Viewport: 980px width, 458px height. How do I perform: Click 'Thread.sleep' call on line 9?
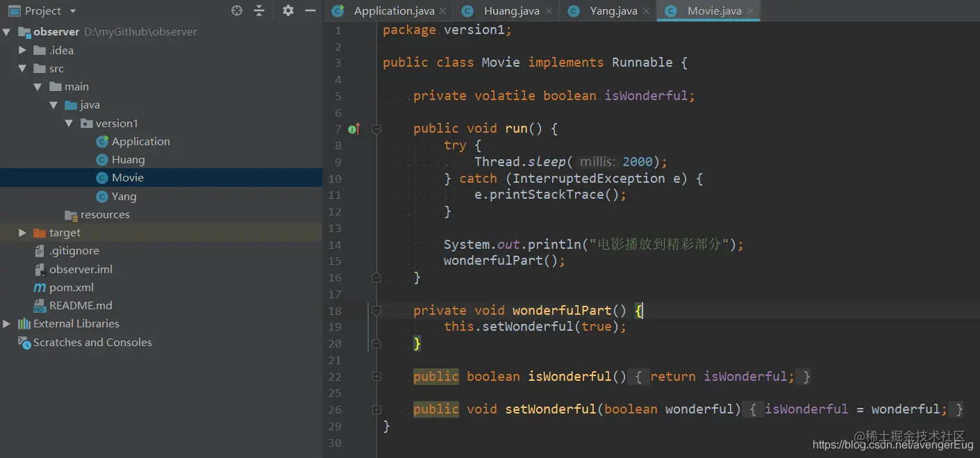(x=520, y=161)
